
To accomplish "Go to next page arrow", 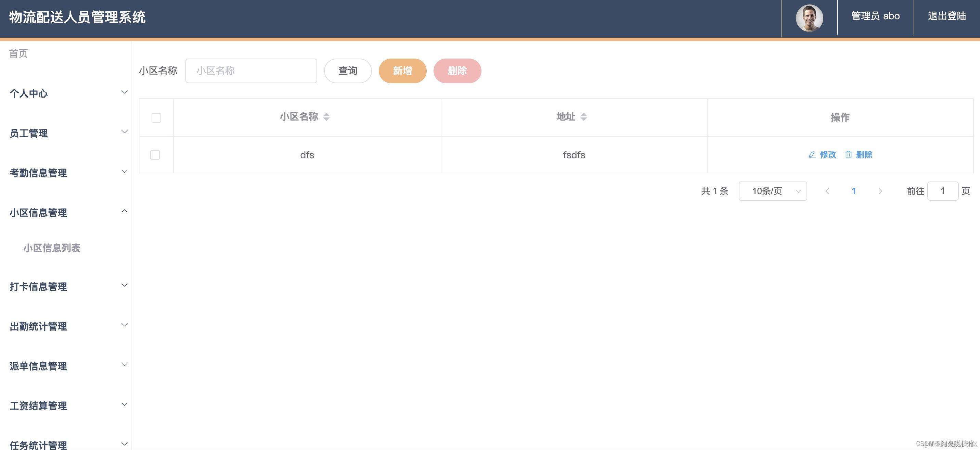I will click(x=880, y=191).
